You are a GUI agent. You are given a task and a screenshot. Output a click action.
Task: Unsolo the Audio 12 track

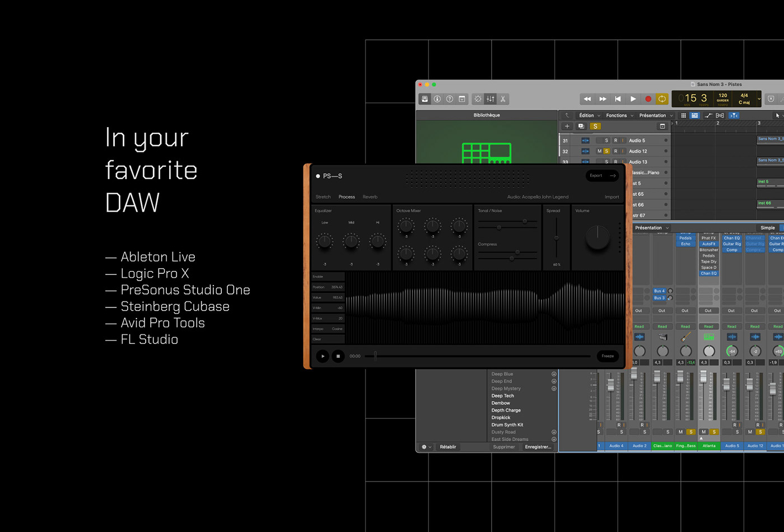606,151
